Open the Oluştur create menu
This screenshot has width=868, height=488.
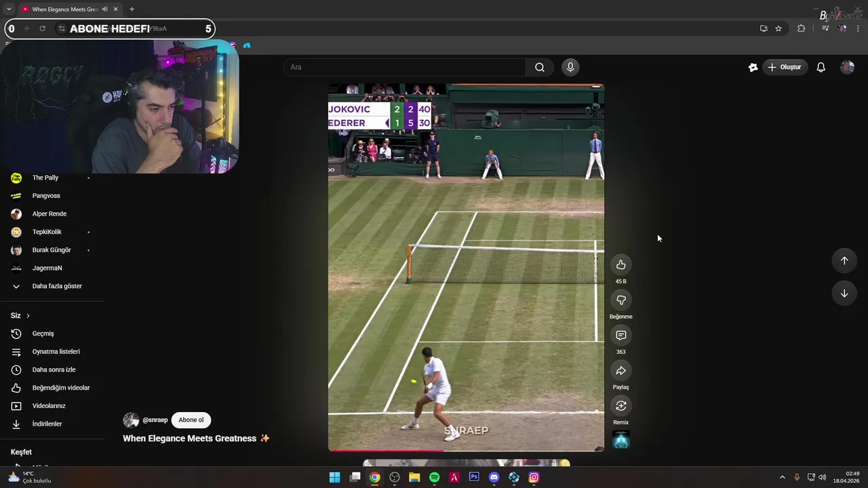click(x=785, y=67)
